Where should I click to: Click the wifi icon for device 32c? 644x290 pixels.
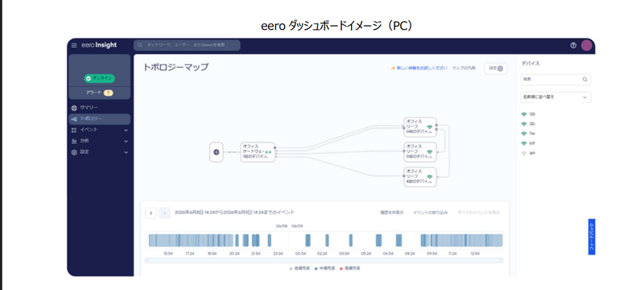tap(524, 123)
